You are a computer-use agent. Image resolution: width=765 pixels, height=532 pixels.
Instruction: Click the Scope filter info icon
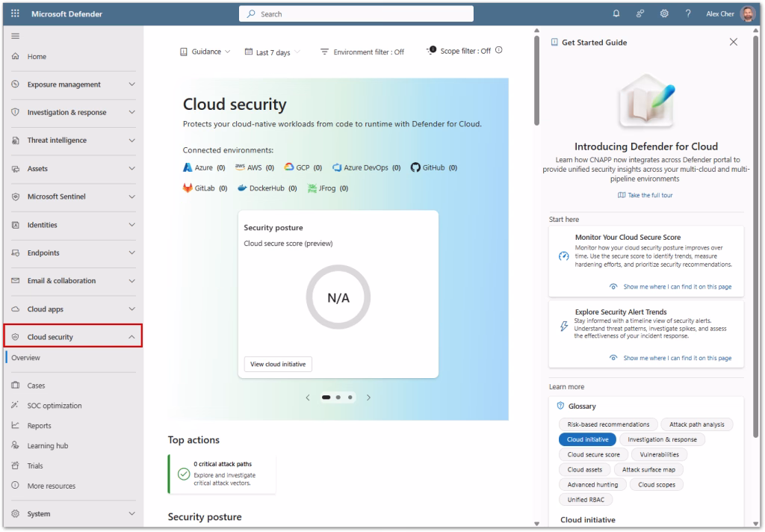tap(499, 51)
